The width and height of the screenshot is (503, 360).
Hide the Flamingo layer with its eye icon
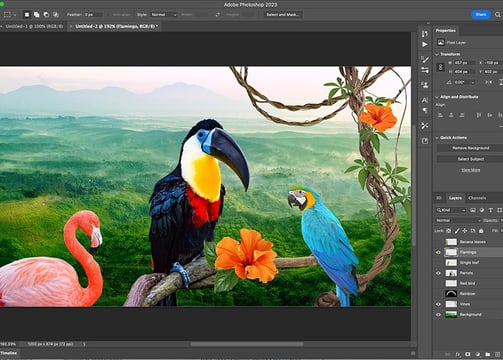click(438, 252)
